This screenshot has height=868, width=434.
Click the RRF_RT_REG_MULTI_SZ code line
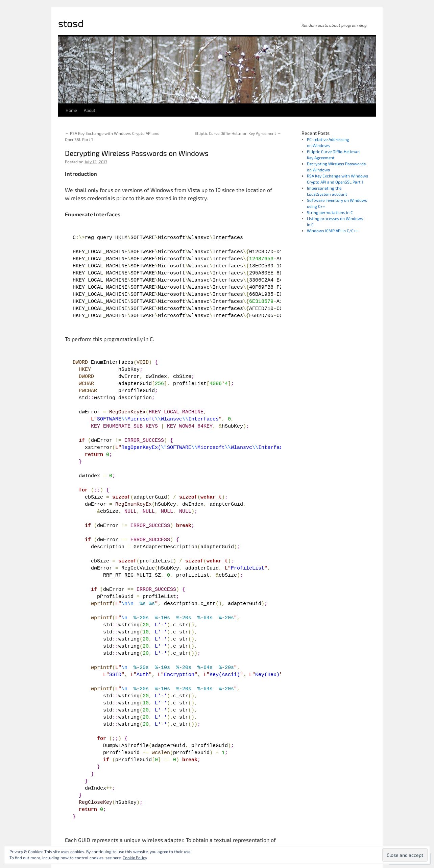173,575
